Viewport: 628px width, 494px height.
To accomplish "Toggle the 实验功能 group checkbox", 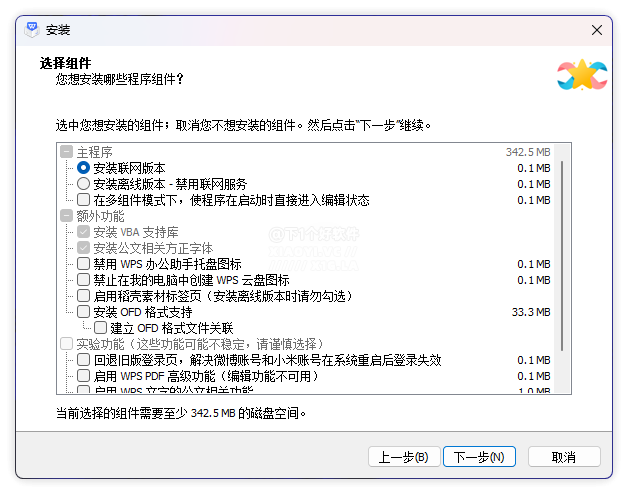I will [x=66, y=344].
